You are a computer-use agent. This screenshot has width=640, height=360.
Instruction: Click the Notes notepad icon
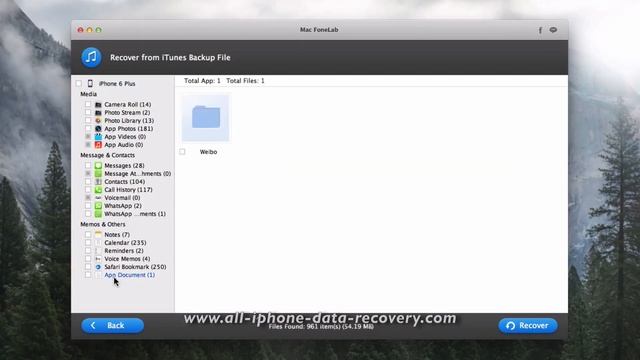[x=98, y=235]
